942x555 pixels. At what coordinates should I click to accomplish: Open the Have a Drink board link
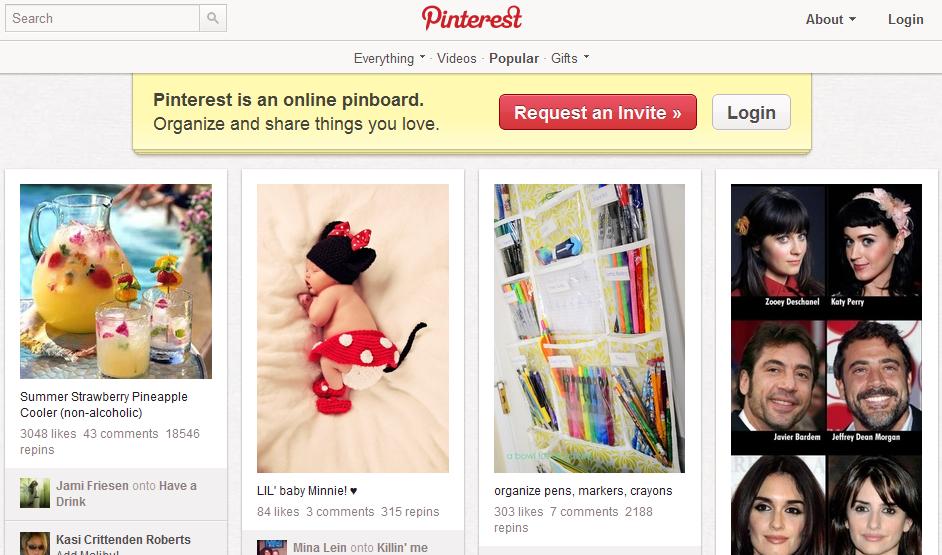tap(126, 493)
